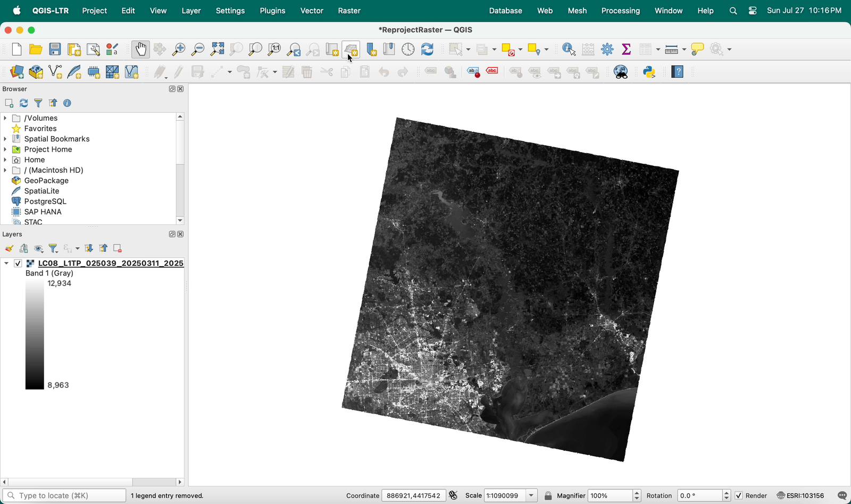The image size is (851, 504).
Task: Click the Identify Features tool
Action: point(569,49)
